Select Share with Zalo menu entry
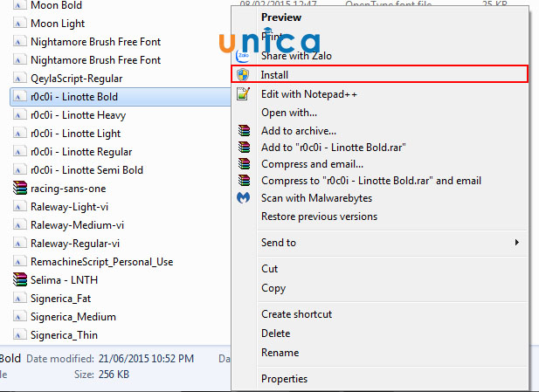The height and width of the screenshot is (392, 539). coord(296,56)
